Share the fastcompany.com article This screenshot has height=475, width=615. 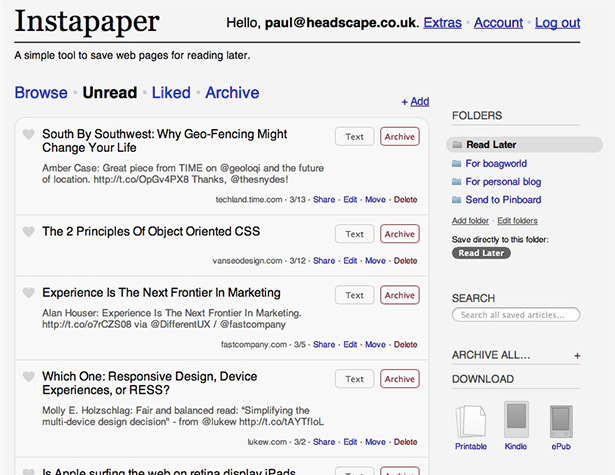click(x=324, y=345)
